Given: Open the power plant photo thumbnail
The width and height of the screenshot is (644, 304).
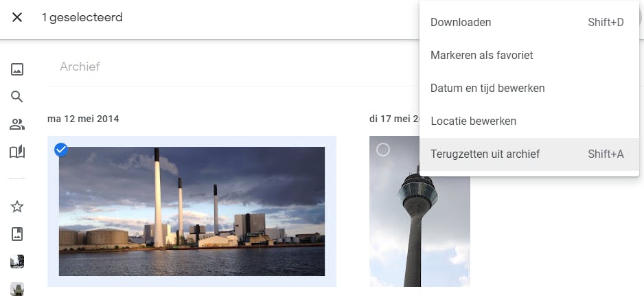Looking at the screenshot, I should (x=192, y=211).
